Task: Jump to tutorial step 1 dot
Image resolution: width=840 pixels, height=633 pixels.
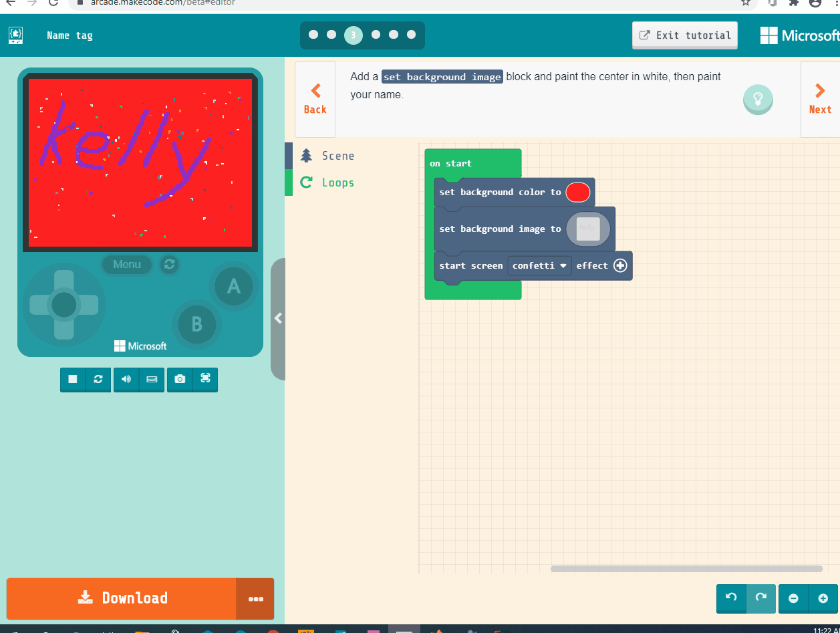Action: (x=313, y=35)
